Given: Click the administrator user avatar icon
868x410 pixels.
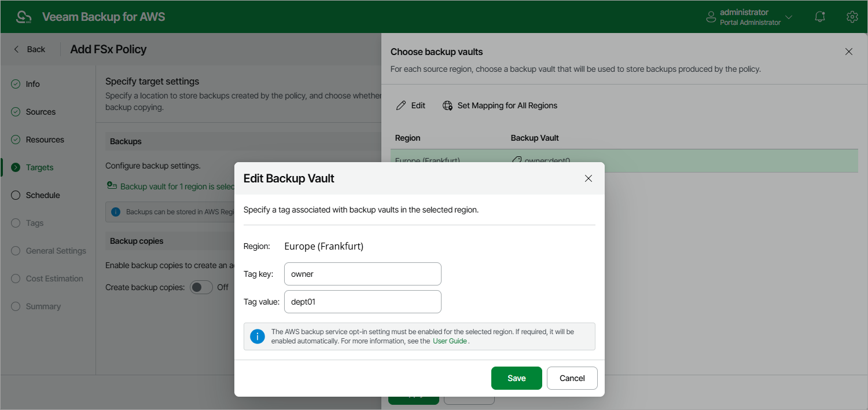Looking at the screenshot, I should coord(711,17).
